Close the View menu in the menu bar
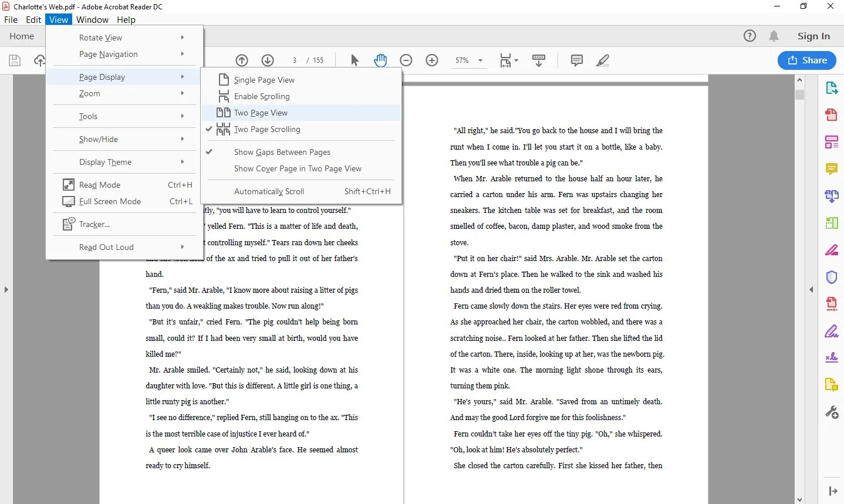This screenshot has height=504, width=844. [59, 19]
